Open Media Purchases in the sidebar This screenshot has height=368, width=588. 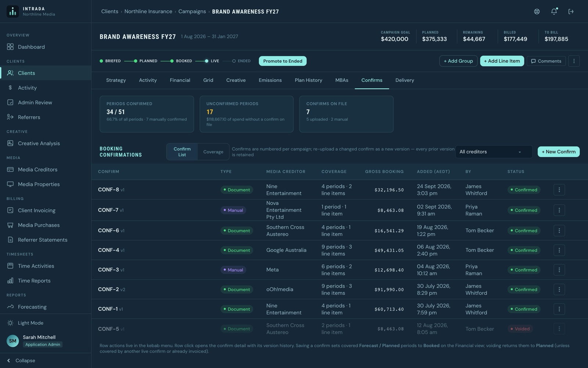point(46,225)
